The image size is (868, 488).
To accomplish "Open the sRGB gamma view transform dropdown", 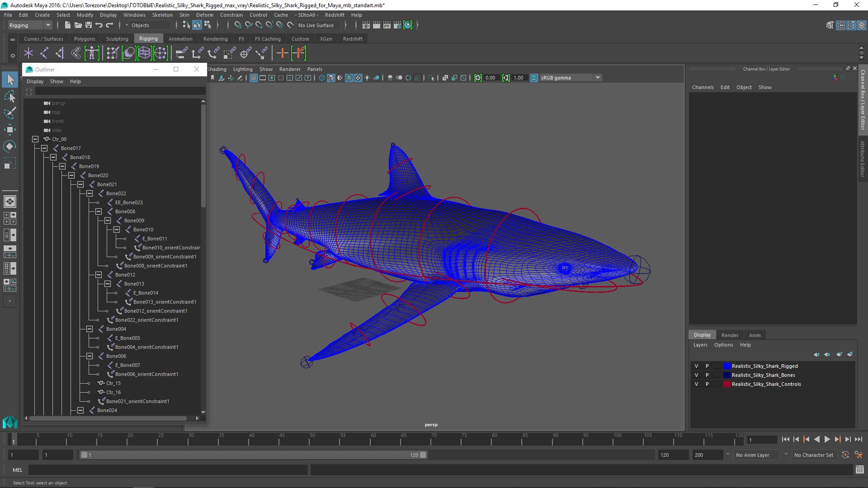I will 571,78.
